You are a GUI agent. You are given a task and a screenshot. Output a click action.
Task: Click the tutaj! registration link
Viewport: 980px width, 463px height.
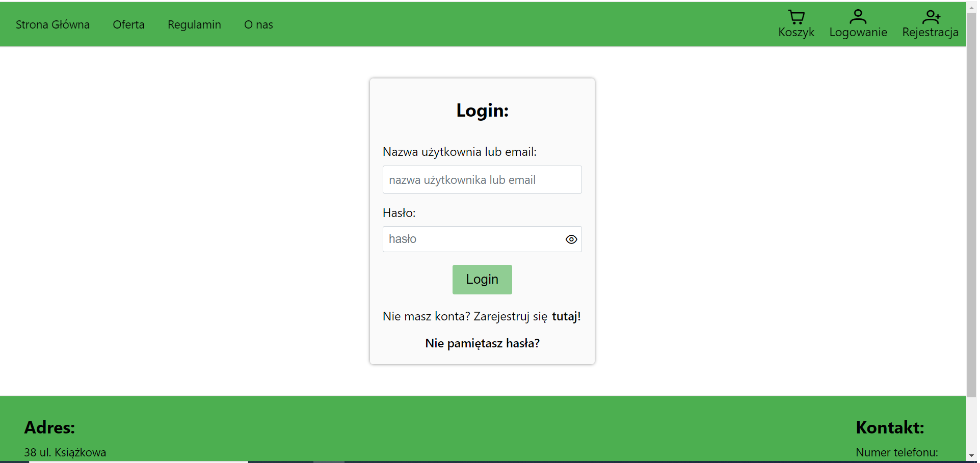coord(566,316)
